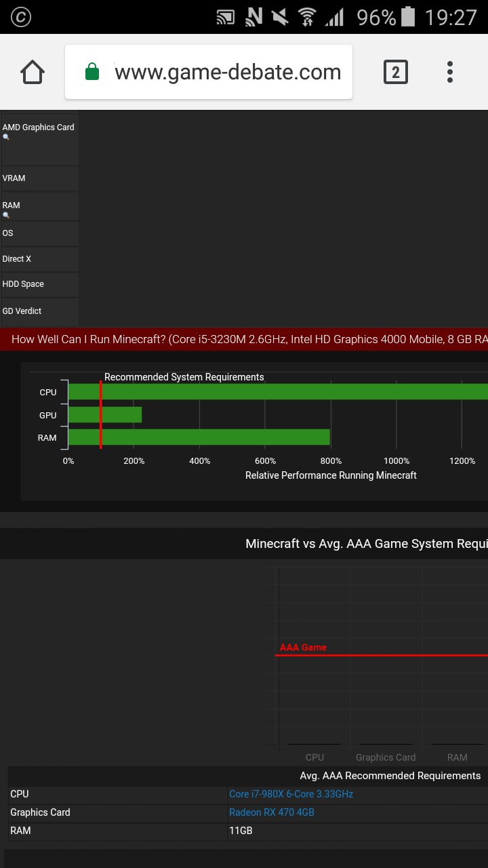Click the How Well Can I Run Minecraft banner
The image size is (488, 868).
pos(244,340)
